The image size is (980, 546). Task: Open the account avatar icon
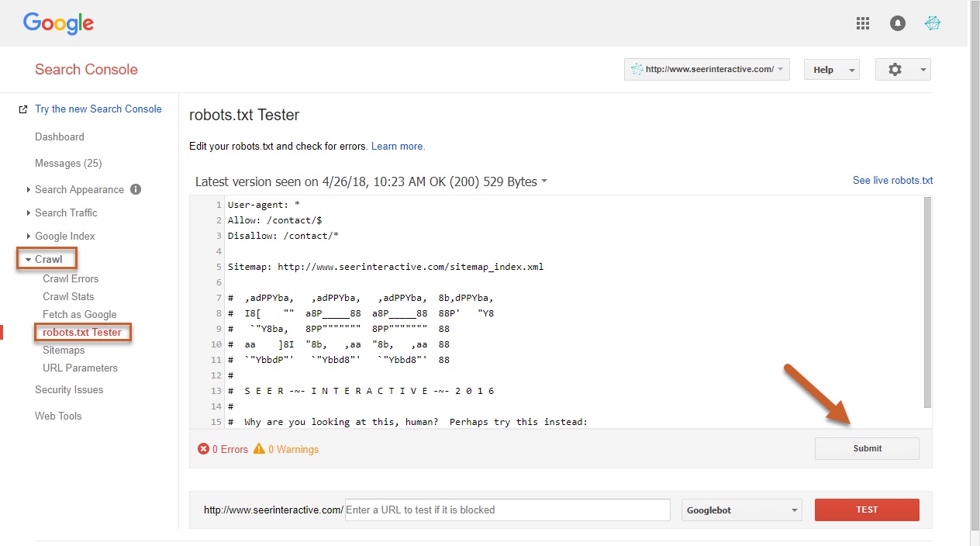click(x=933, y=23)
